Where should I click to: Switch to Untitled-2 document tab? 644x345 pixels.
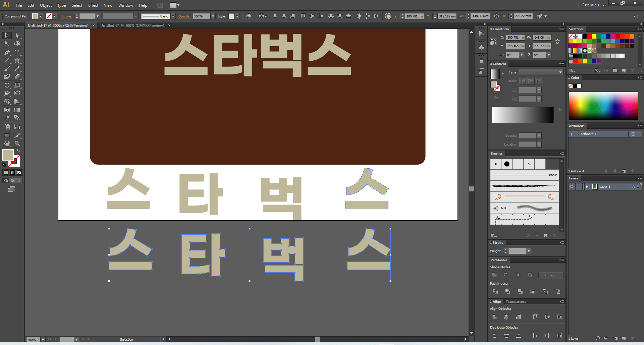pyautogui.click(x=132, y=25)
